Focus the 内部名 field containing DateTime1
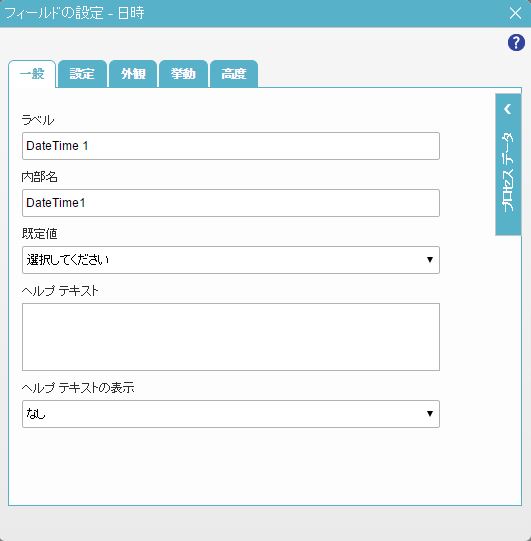 (231, 203)
